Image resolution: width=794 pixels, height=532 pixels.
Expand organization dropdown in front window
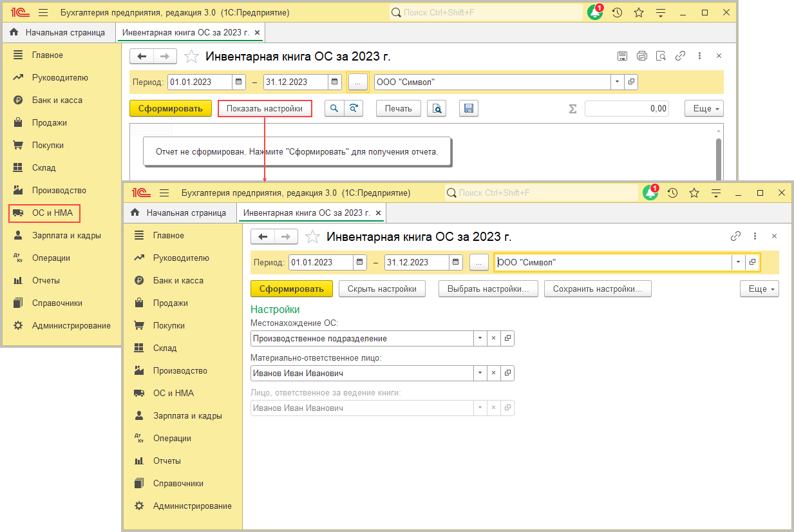point(739,262)
